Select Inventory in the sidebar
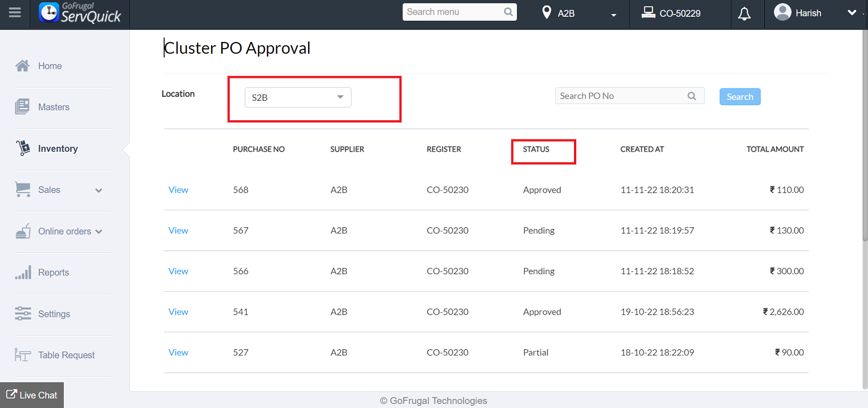Screen dimensions: 868x408 [x=58, y=149]
